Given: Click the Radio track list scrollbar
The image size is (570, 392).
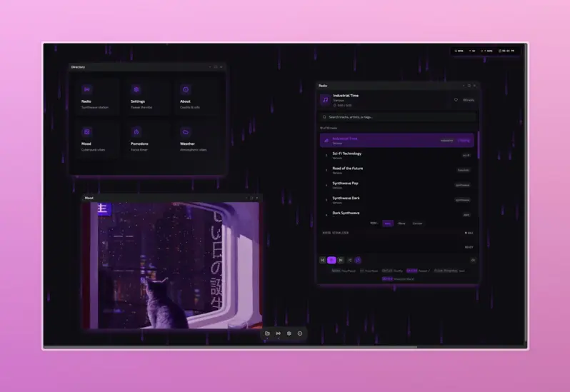Looking at the screenshot, I should 479,146.
